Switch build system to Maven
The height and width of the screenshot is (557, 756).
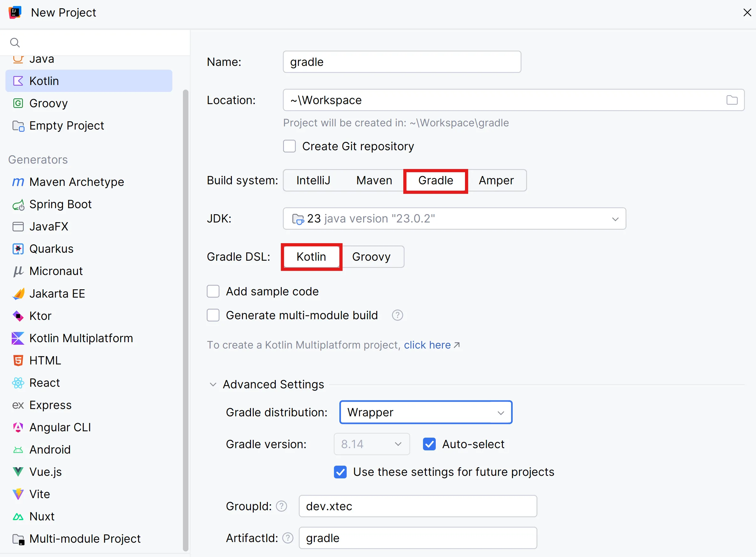[x=374, y=180]
